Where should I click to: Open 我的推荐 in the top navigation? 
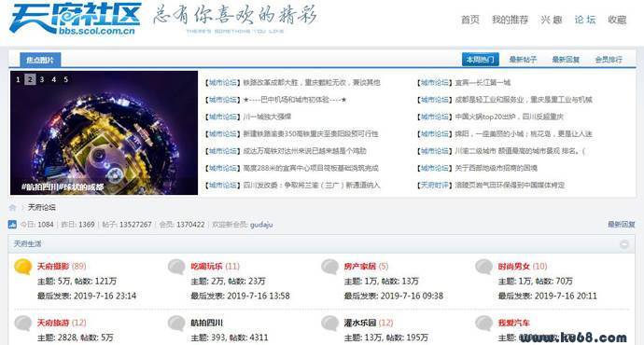pos(511,20)
